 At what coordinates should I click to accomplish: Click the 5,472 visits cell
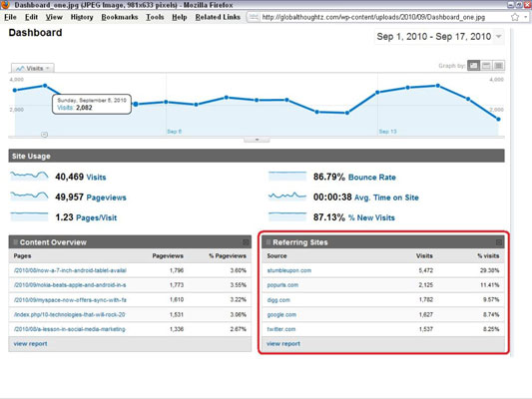426,270
